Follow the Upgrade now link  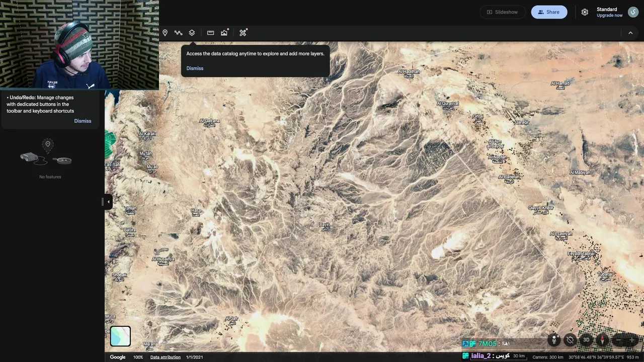[x=609, y=16]
